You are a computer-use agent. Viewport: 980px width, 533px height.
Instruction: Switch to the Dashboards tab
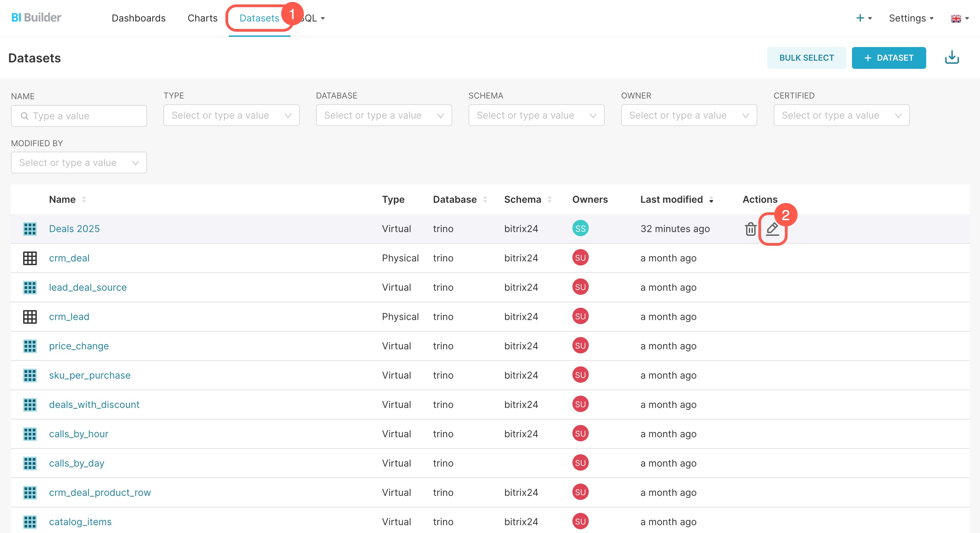pyautogui.click(x=139, y=18)
